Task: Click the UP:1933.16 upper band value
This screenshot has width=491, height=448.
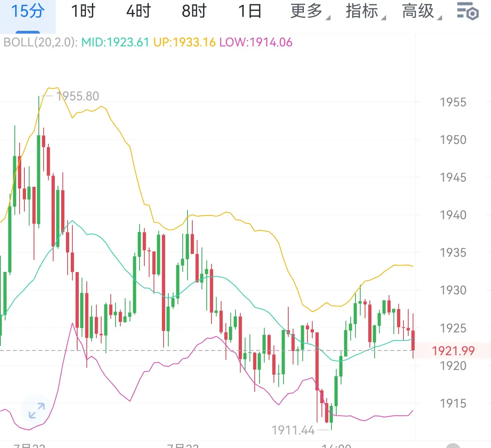Action: (184, 42)
